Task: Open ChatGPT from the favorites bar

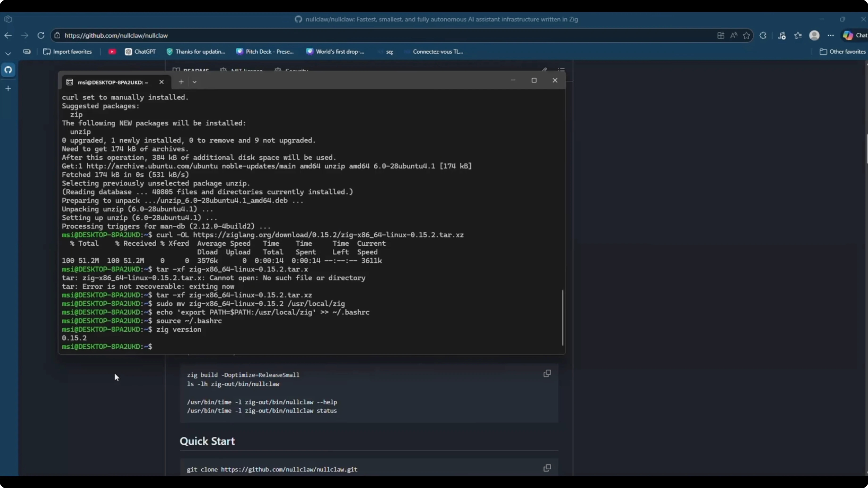Action: click(x=140, y=52)
